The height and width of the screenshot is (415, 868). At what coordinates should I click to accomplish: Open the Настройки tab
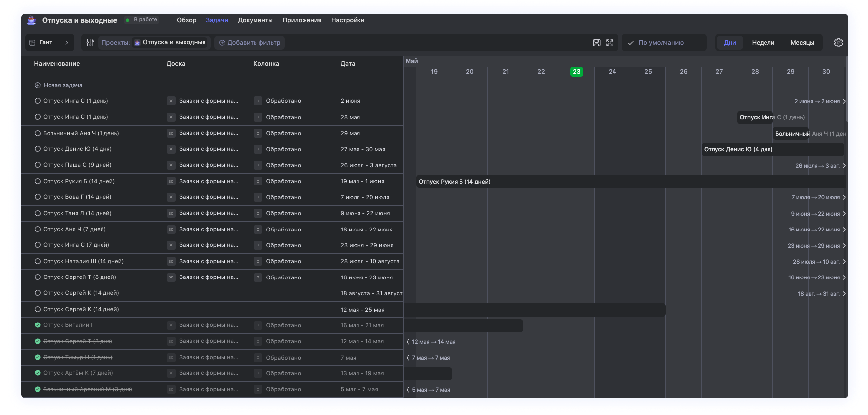(348, 20)
